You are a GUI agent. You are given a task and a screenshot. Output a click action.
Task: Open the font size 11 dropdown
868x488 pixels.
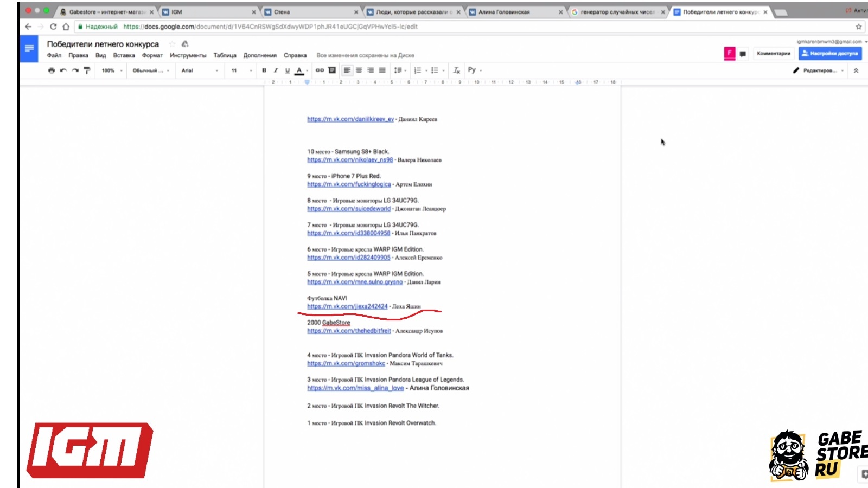pos(242,70)
